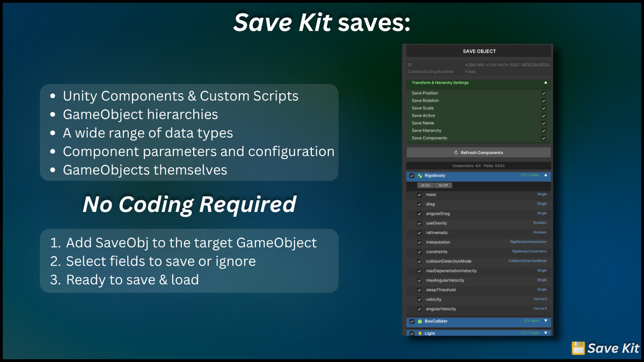Image resolution: width=644 pixels, height=362 pixels.
Task: Uncheck the sleepThreshold field checkbox
Action: pos(419,290)
